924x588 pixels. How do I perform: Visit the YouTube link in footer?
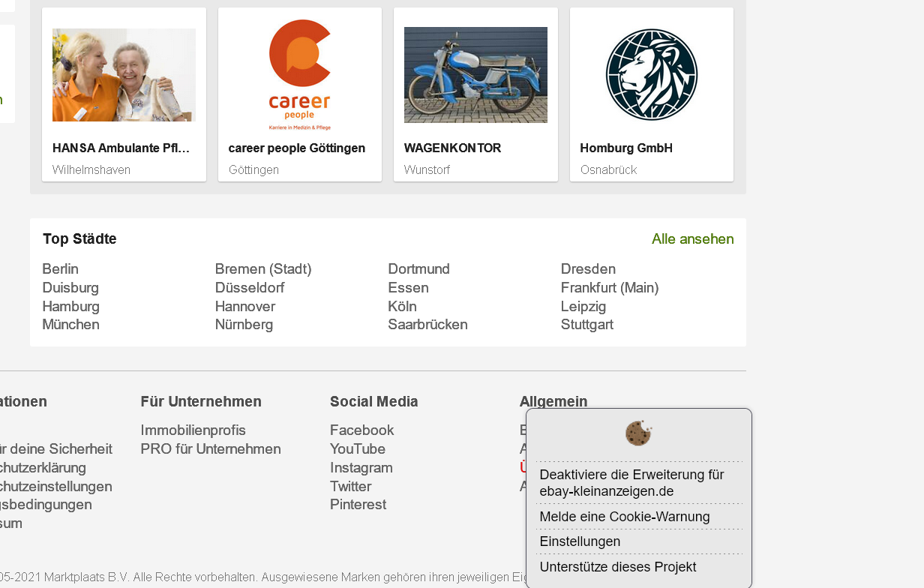pyautogui.click(x=357, y=449)
